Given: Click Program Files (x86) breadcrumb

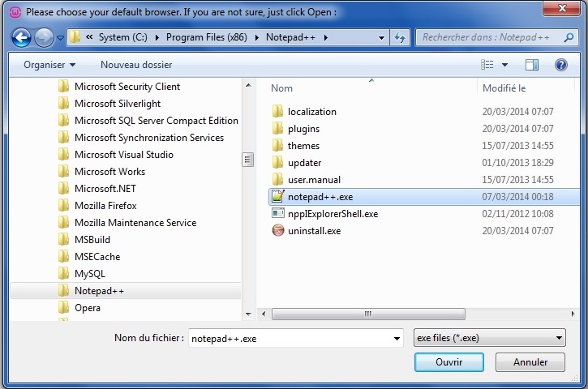Looking at the screenshot, I should tap(206, 37).
